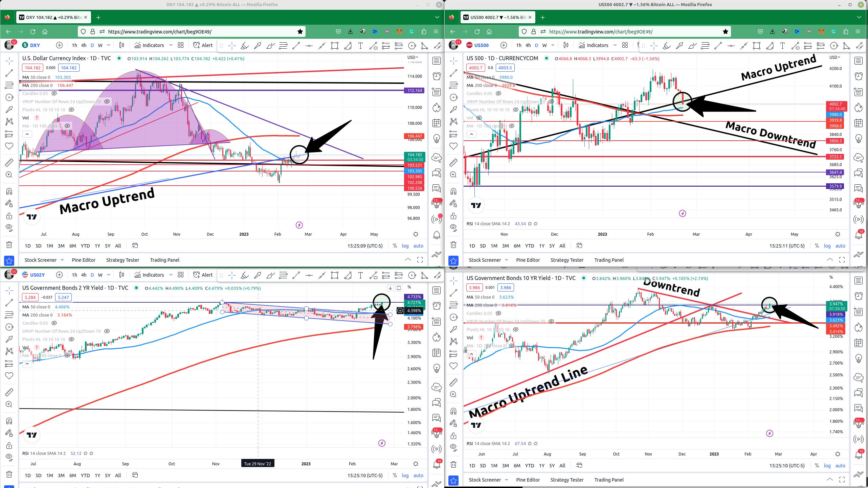Click trash remove-objects icon in DXY sidebar
This screenshot has height=488, width=868.
[x=9, y=245]
